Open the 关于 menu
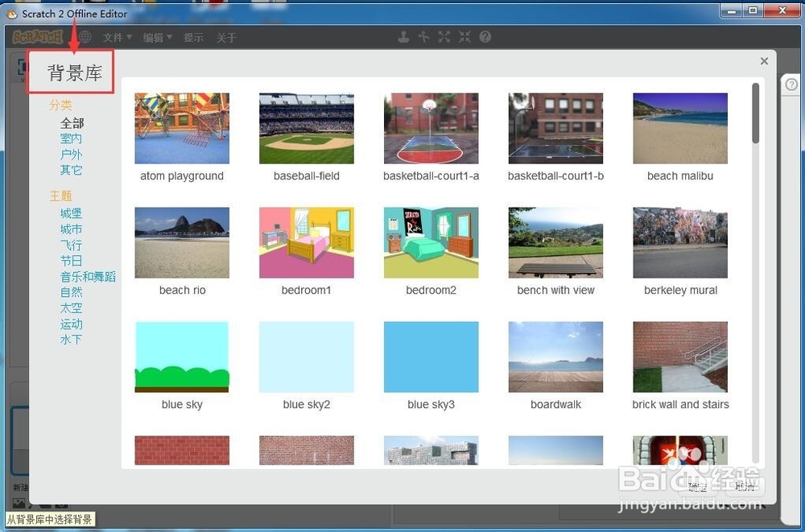 pyautogui.click(x=226, y=38)
